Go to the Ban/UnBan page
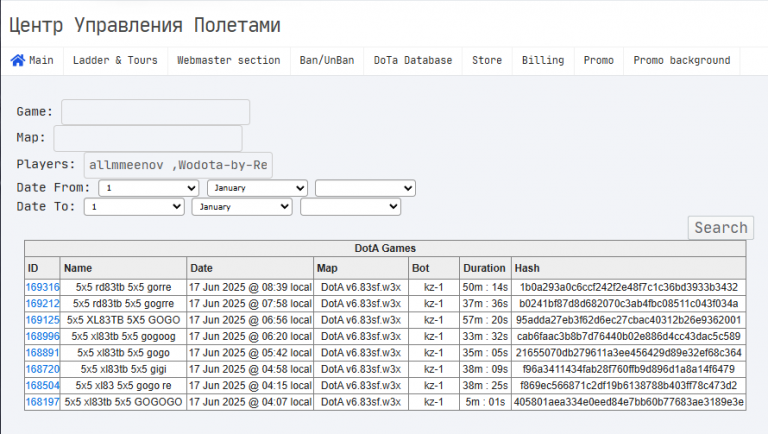Screen dimensions: 768x434 pos(327,60)
